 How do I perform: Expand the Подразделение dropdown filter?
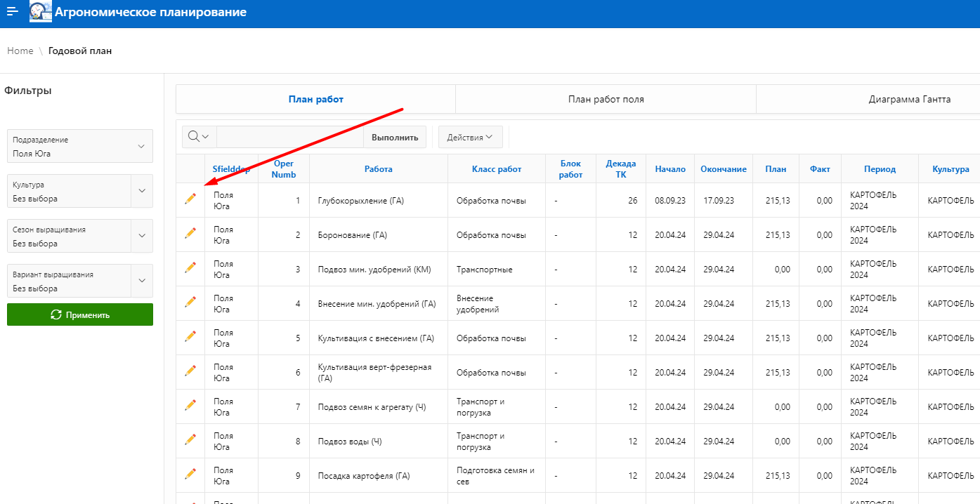(141, 146)
